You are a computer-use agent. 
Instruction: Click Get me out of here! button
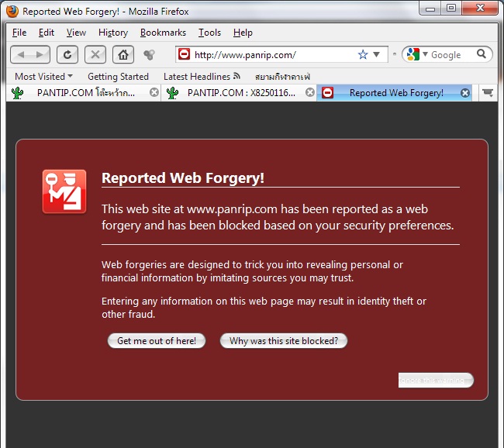pos(157,341)
